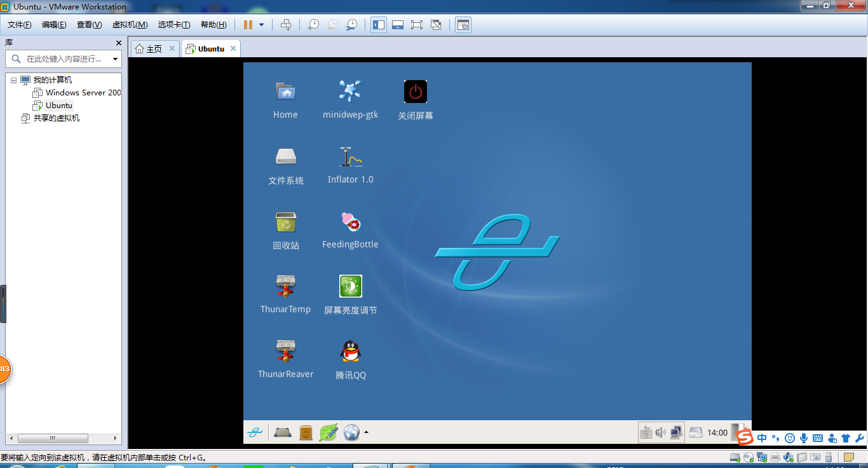868x468 pixels.
Task: Open the 选项卡(T) menu
Action: coord(174,25)
